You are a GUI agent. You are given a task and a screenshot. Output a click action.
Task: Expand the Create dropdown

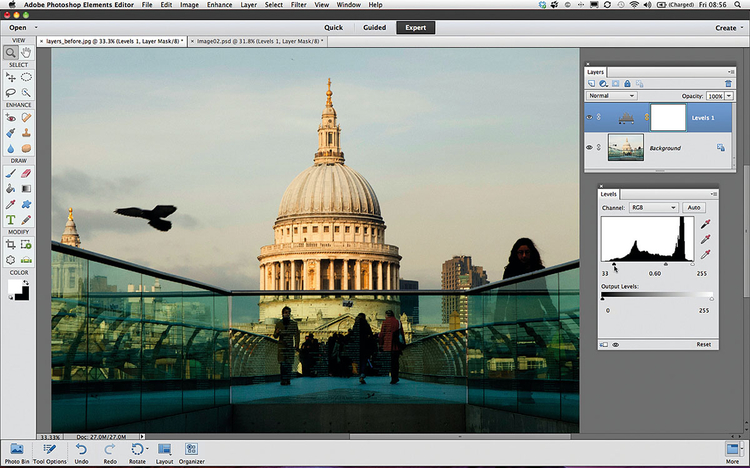[x=729, y=28]
